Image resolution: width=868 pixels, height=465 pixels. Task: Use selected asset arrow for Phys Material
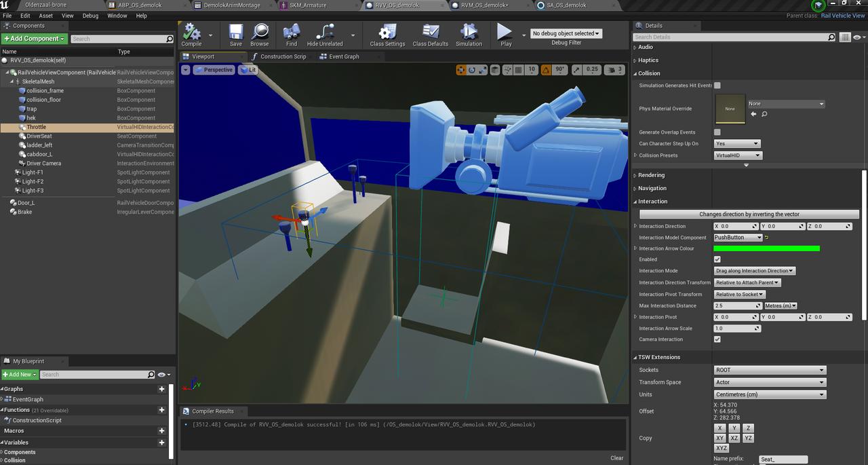pyautogui.click(x=753, y=114)
